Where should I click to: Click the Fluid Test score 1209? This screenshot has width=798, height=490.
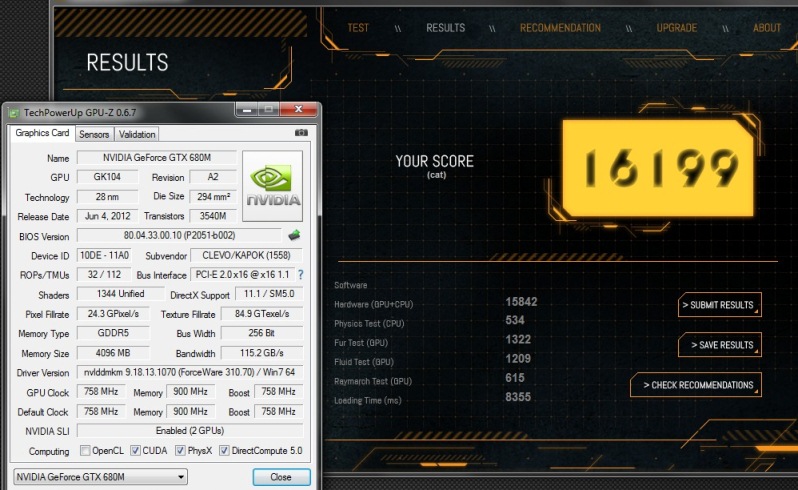click(x=518, y=359)
